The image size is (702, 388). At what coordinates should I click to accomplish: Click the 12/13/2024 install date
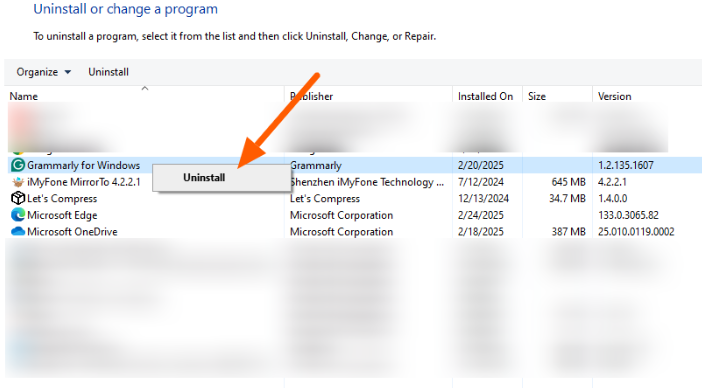[x=483, y=199]
